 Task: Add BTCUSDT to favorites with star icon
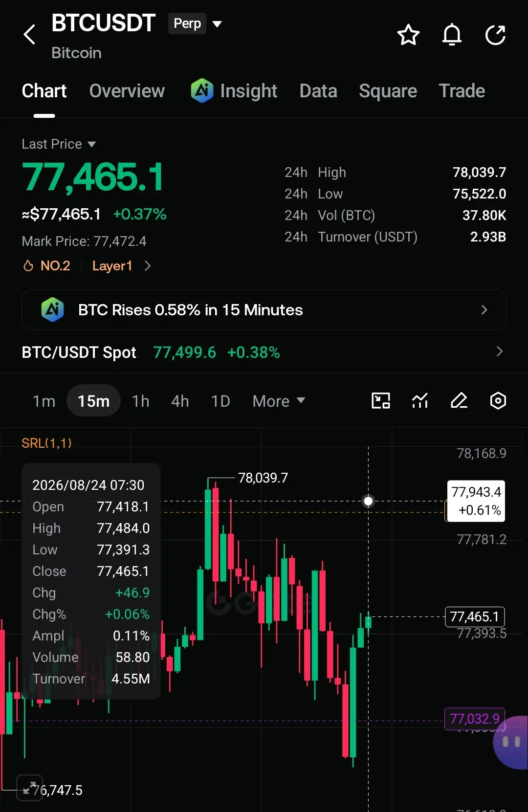coord(408,35)
